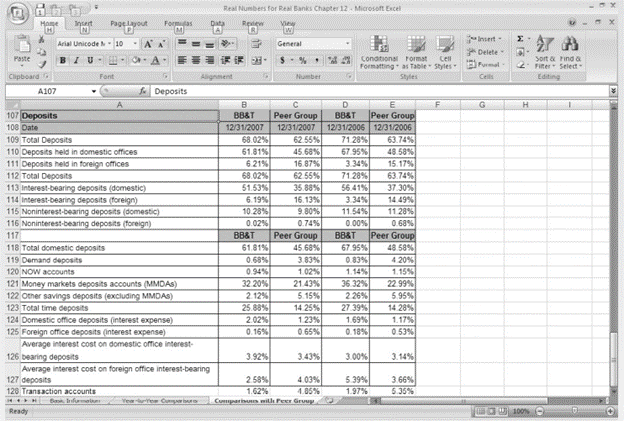Open the Data tab
Viewport: 624px width, 421px height.
pyautogui.click(x=218, y=24)
